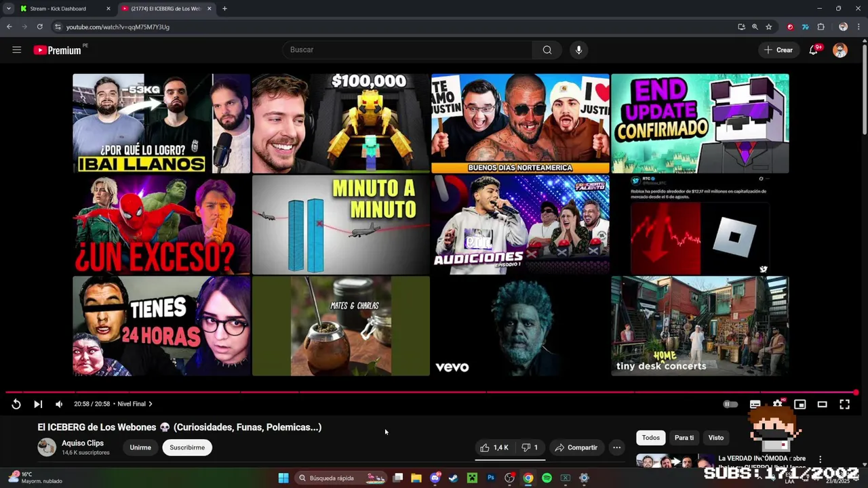This screenshot has height=488, width=868.
Task: Open the IBAI LLANOS end-screen video
Action: click(161, 123)
